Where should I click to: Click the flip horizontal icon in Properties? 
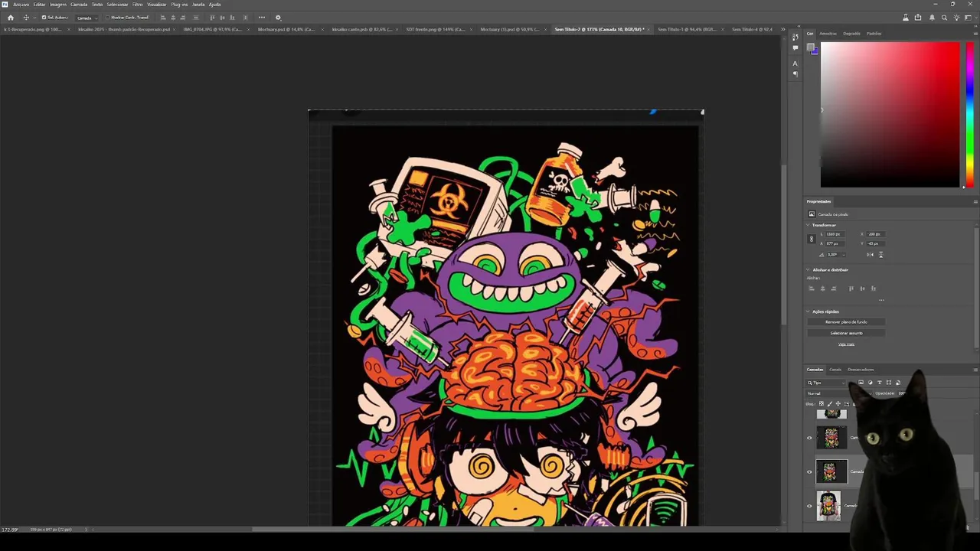[871, 255]
